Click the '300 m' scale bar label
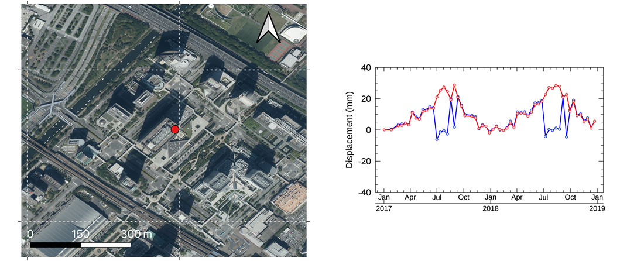Screen dimensions: 644x261 tap(136, 234)
